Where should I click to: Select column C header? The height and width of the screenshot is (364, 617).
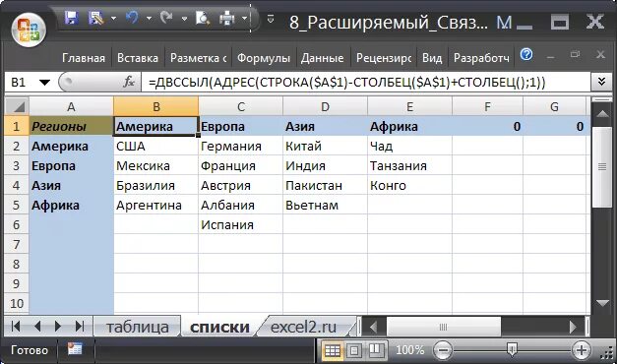(x=240, y=106)
